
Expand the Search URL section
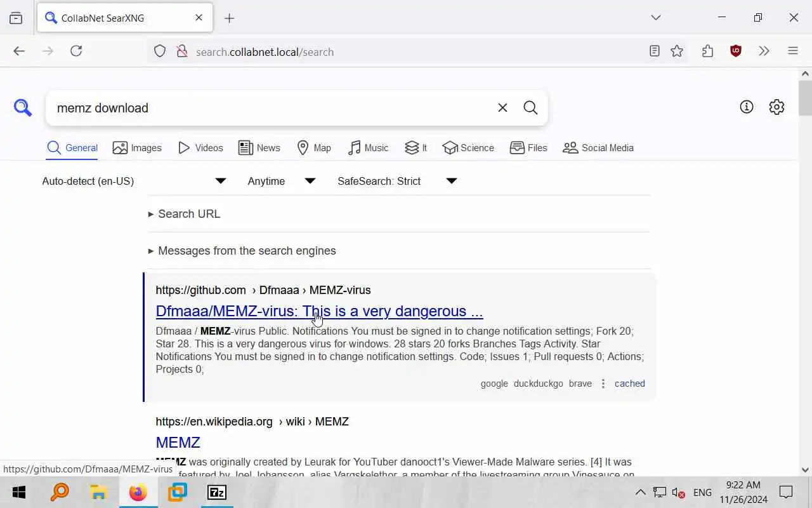pos(184,214)
